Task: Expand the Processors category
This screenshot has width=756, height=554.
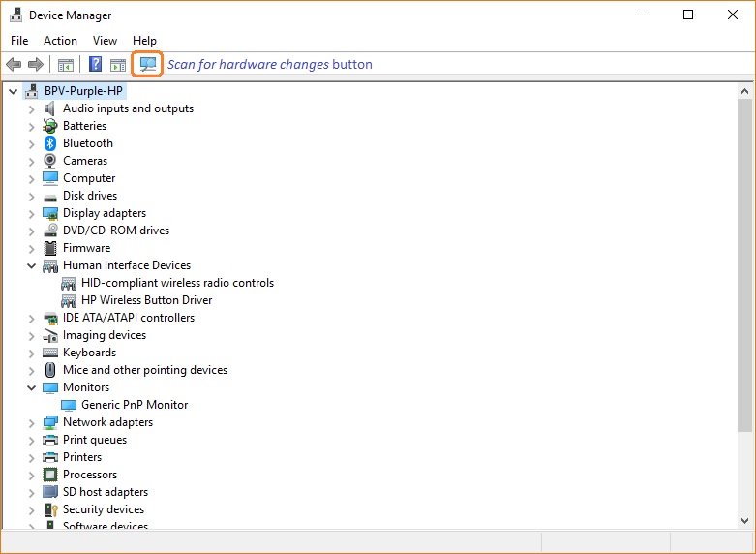Action: tap(31, 476)
